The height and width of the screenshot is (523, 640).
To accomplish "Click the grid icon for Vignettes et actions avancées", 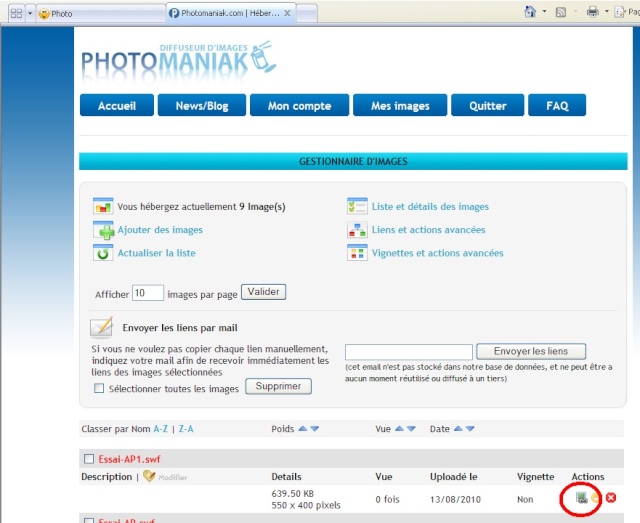I will tap(357, 253).
